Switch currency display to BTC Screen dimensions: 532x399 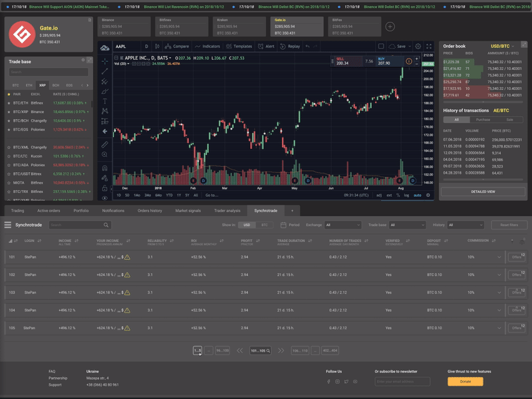coord(265,226)
